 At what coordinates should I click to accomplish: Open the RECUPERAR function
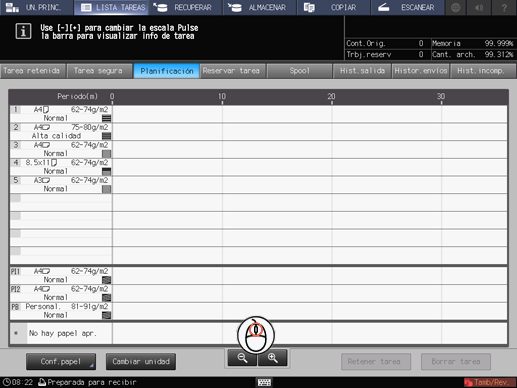point(185,7)
